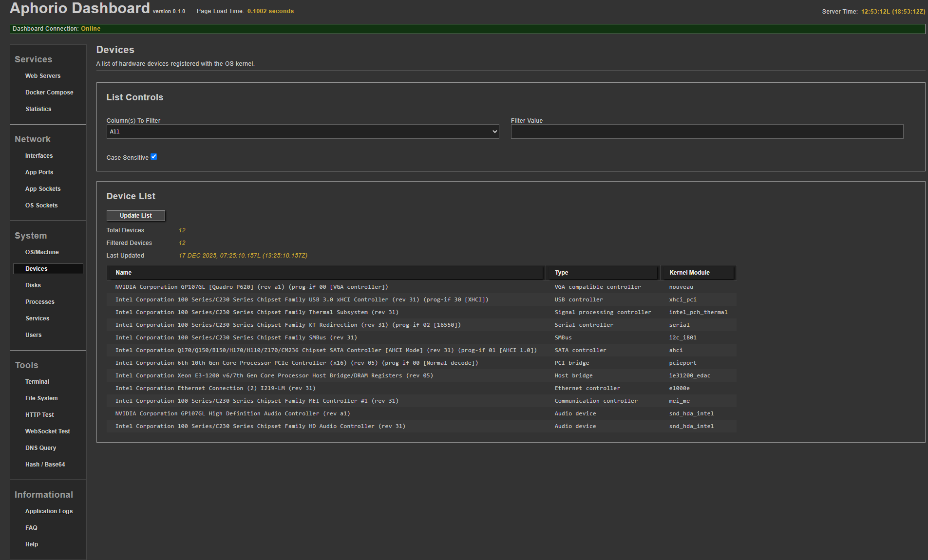Open the Terminal tool

tap(38, 382)
